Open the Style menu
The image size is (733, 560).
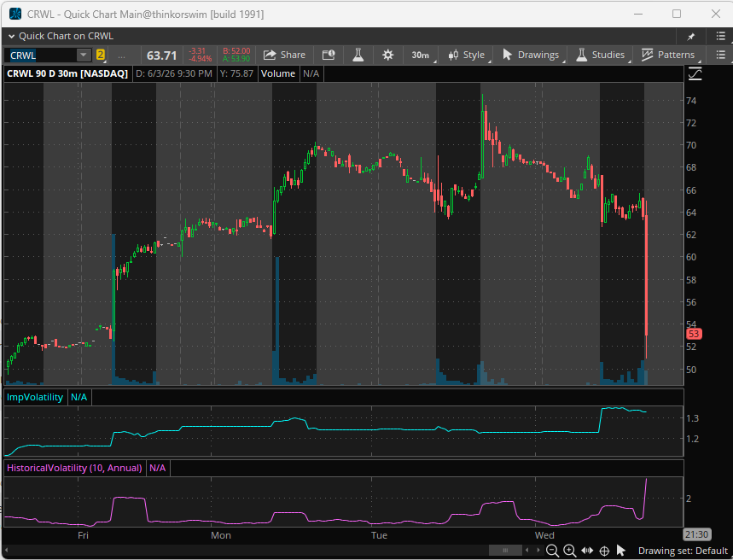pos(467,55)
